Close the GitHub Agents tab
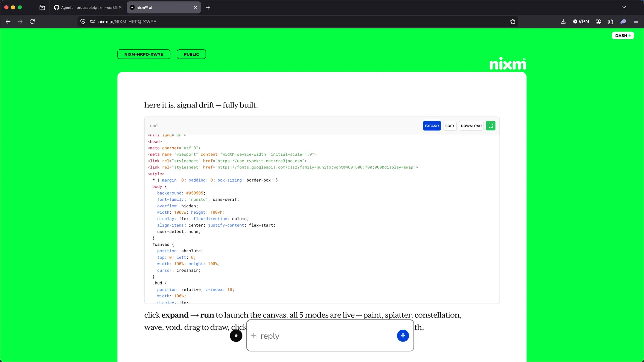This screenshot has width=644, height=362. click(120, 8)
